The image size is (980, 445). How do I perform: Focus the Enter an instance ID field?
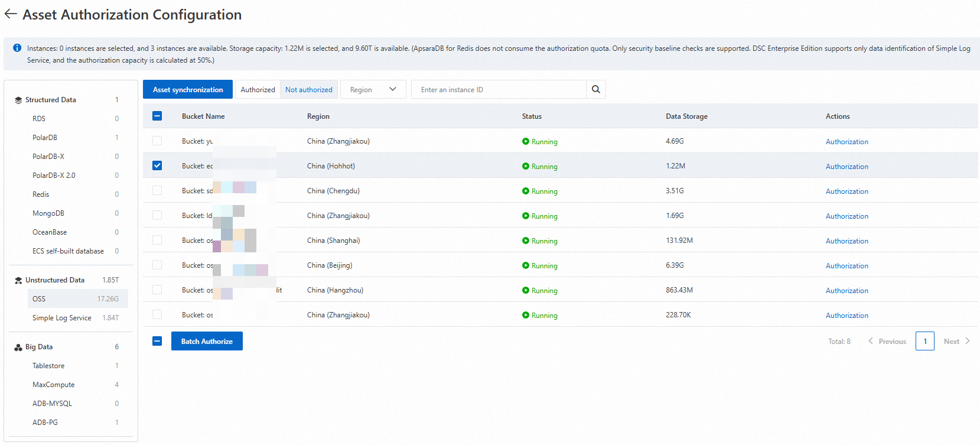click(x=499, y=89)
